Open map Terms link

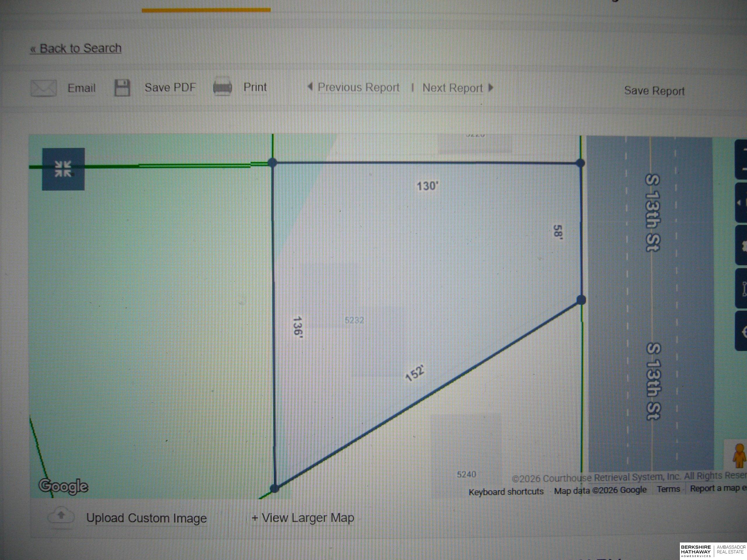coord(668,489)
